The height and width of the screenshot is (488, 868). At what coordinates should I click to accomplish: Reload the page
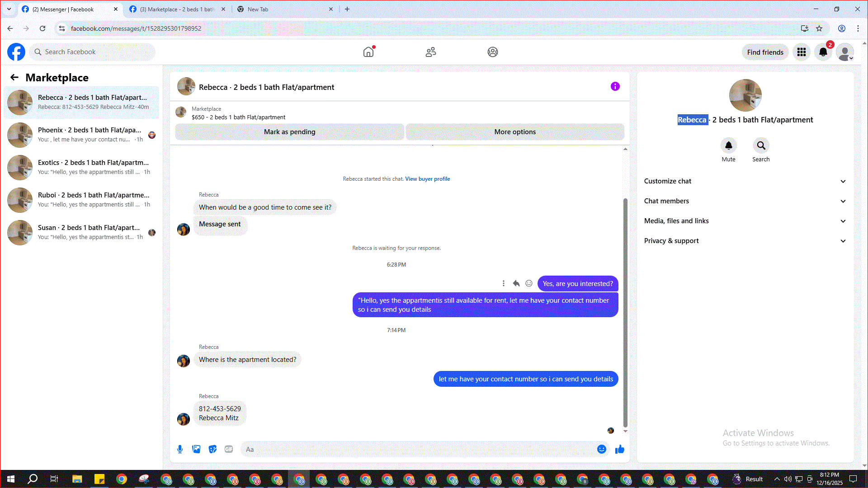42,28
